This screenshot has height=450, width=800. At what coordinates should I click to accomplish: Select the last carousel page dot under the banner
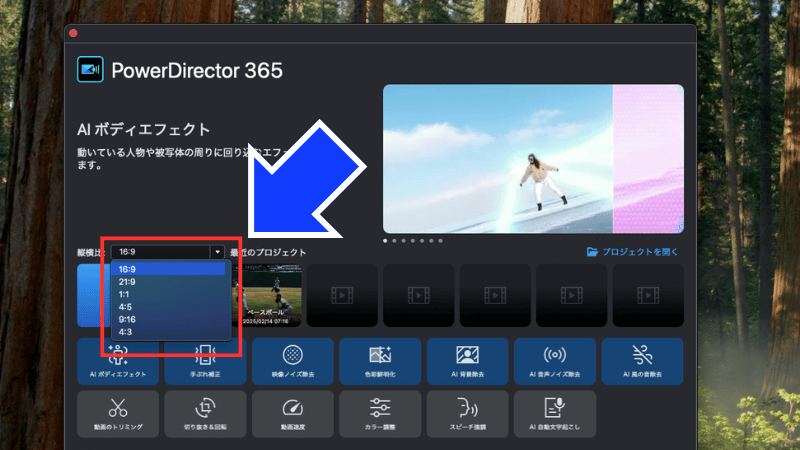tap(440, 241)
